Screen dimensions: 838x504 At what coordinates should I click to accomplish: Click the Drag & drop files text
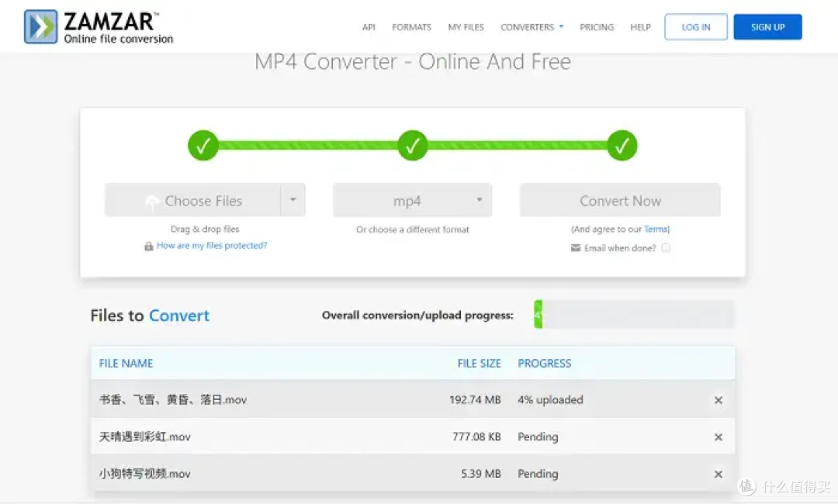(x=205, y=229)
